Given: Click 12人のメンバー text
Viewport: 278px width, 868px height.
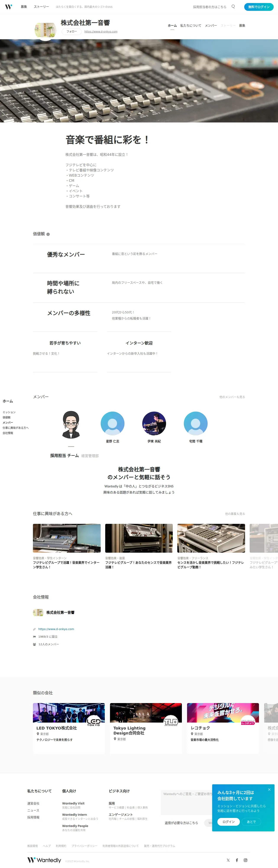Looking at the screenshot, I should click(x=48, y=644).
